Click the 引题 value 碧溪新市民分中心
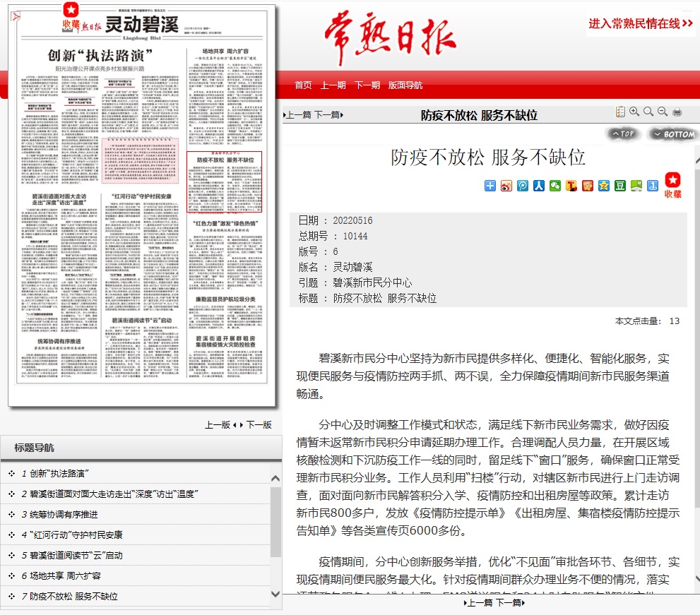700x615 pixels. pyautogui.click(x=372, y=283)
